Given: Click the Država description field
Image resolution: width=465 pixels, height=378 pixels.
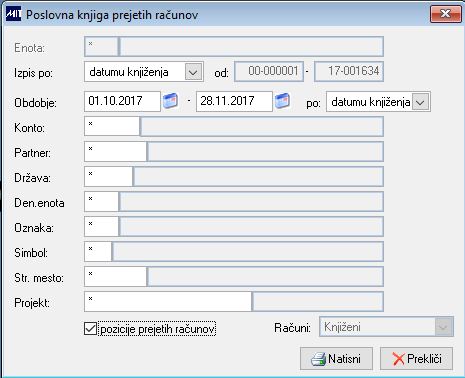Looking at the screenshot, I should tap(258, 177).
